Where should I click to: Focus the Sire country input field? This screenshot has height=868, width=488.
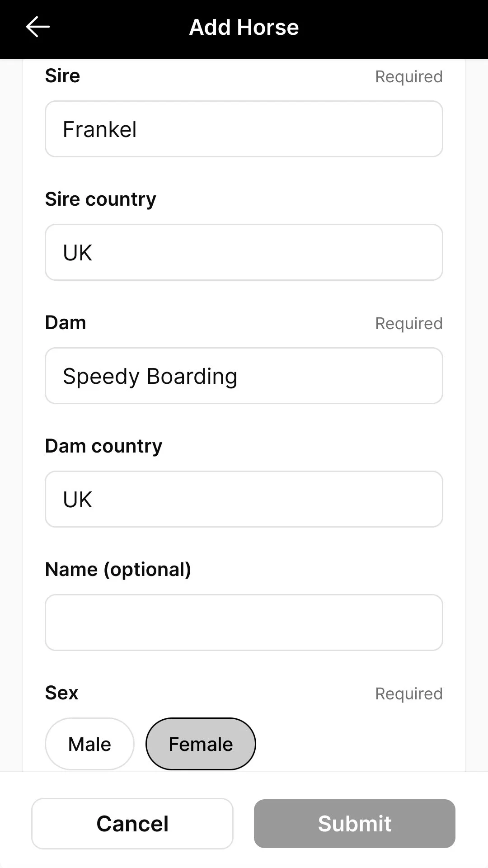(244, 253)
